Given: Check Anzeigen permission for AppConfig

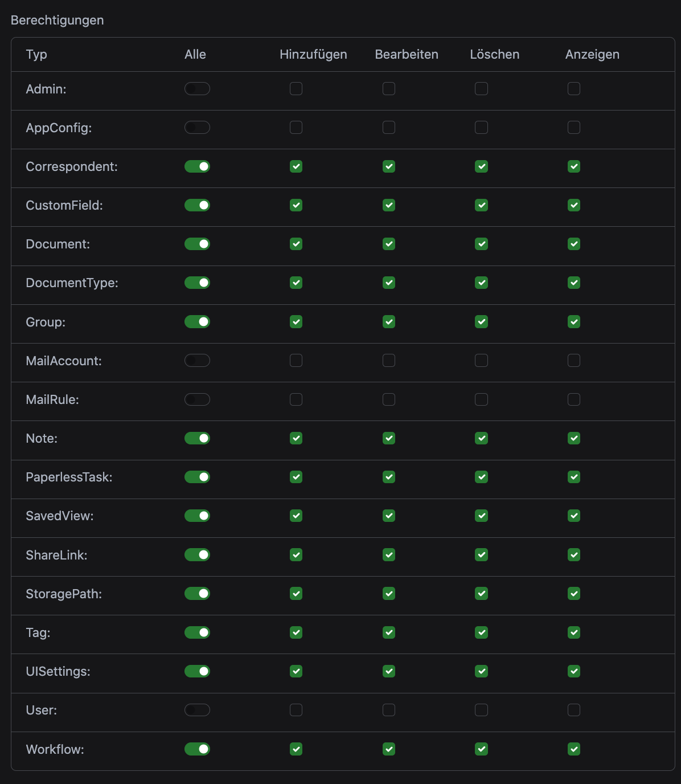Looking at the screenshot, I should 574,128.
